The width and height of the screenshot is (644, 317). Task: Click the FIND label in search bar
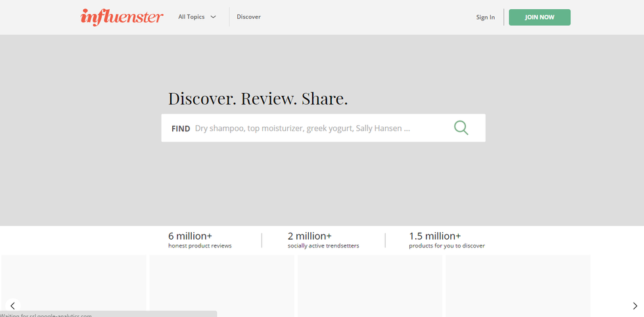[x=181, y=129]
